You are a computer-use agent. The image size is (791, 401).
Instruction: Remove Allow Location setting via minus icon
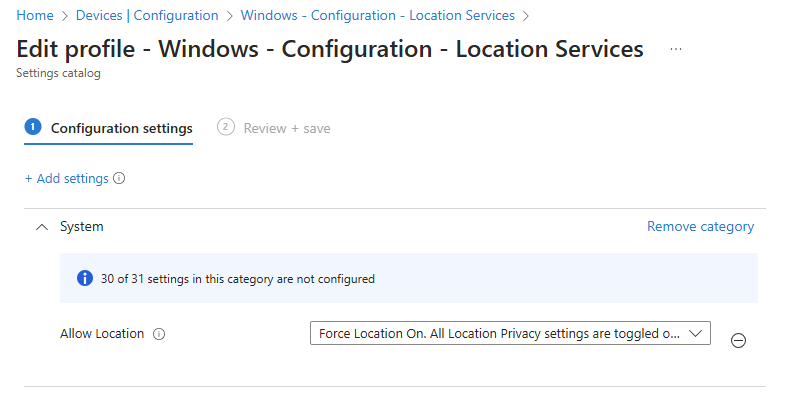(738, 340)
